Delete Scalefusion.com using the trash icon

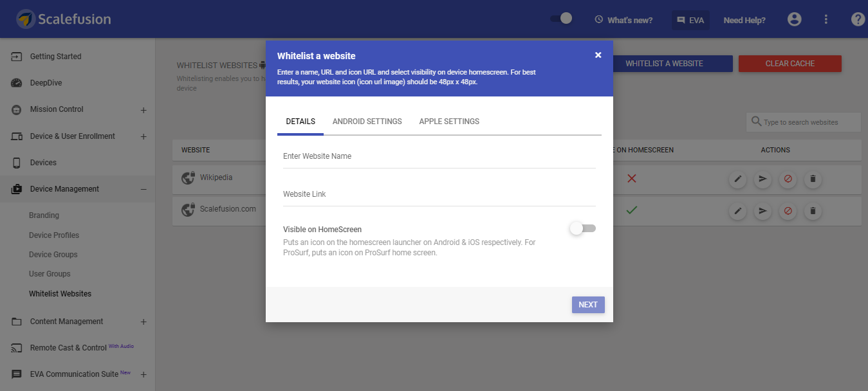813,210
